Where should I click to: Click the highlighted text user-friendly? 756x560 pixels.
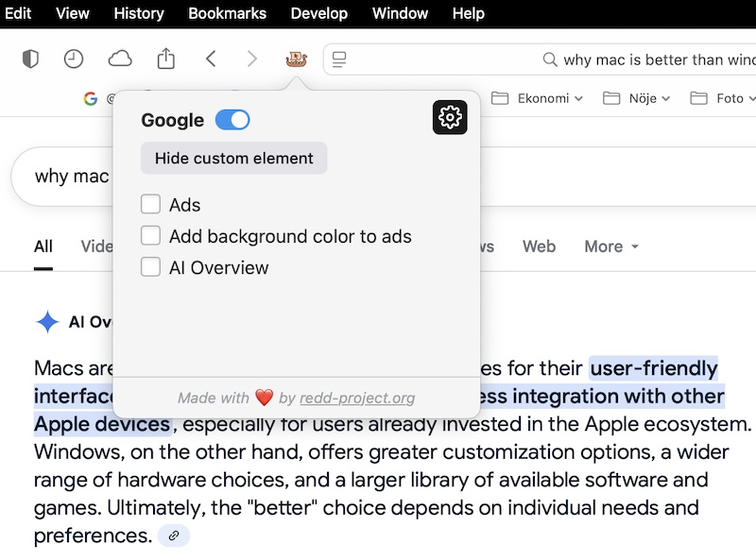[x=654, y=368]
